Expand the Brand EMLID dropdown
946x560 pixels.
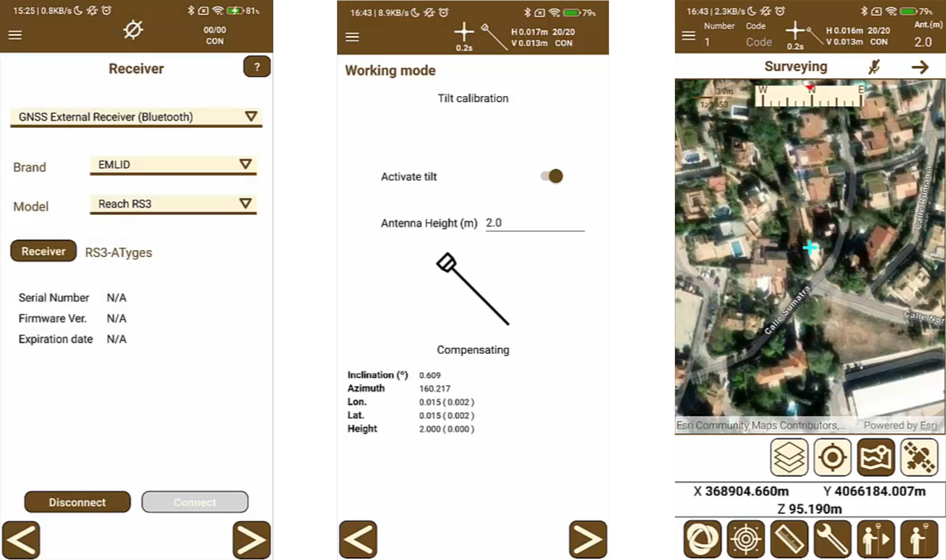coord(173,165)
